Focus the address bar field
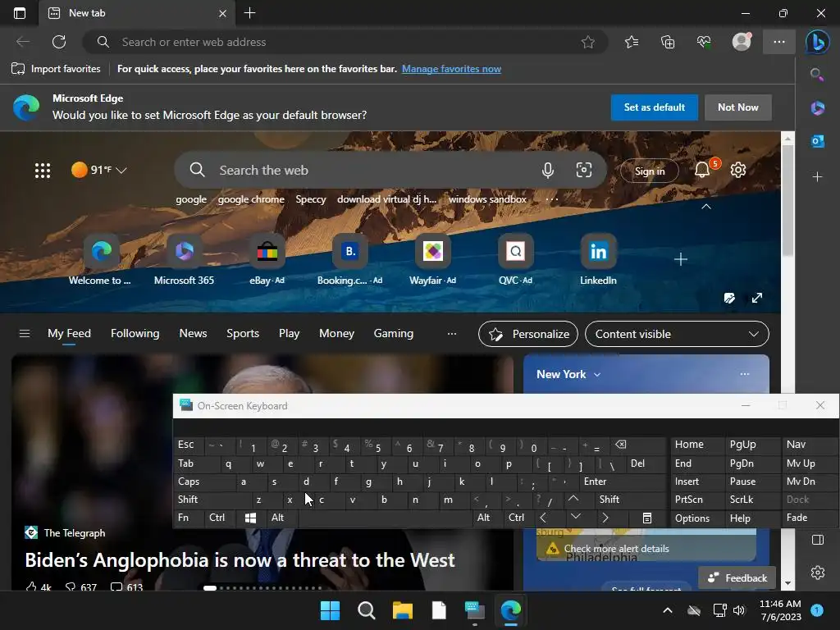 point(345,42)
